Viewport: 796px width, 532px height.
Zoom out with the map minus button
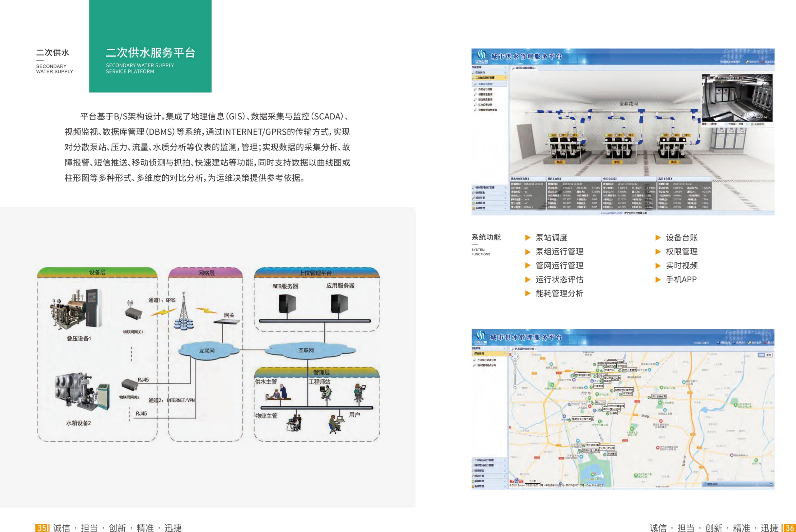[x=515, y=386]
